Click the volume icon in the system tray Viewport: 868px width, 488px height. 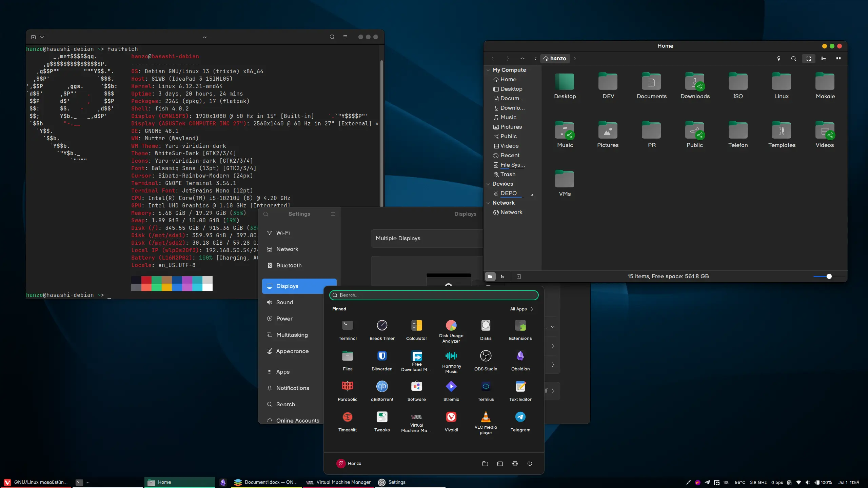click(807, 482)
